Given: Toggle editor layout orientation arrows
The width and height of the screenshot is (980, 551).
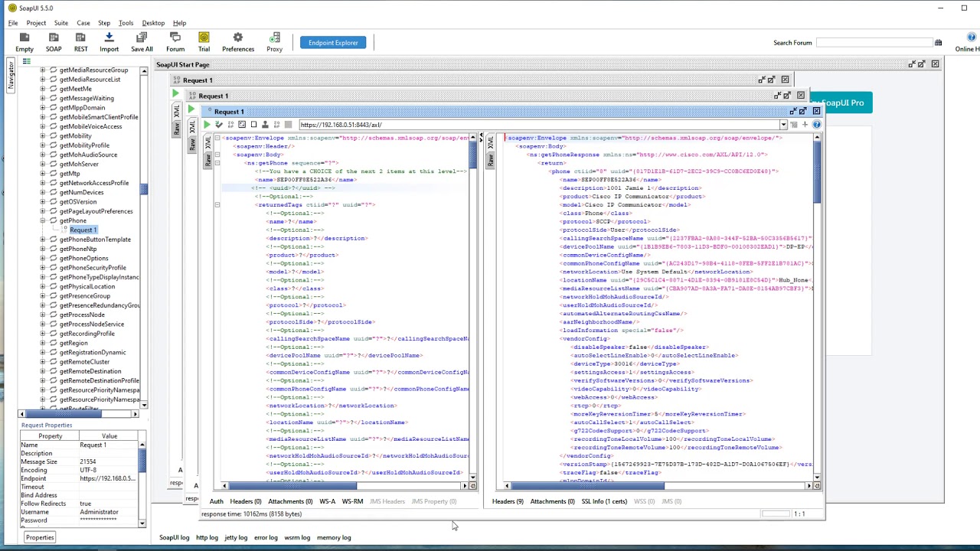Looking at the screenshot, I should click(x=481, y=138).
